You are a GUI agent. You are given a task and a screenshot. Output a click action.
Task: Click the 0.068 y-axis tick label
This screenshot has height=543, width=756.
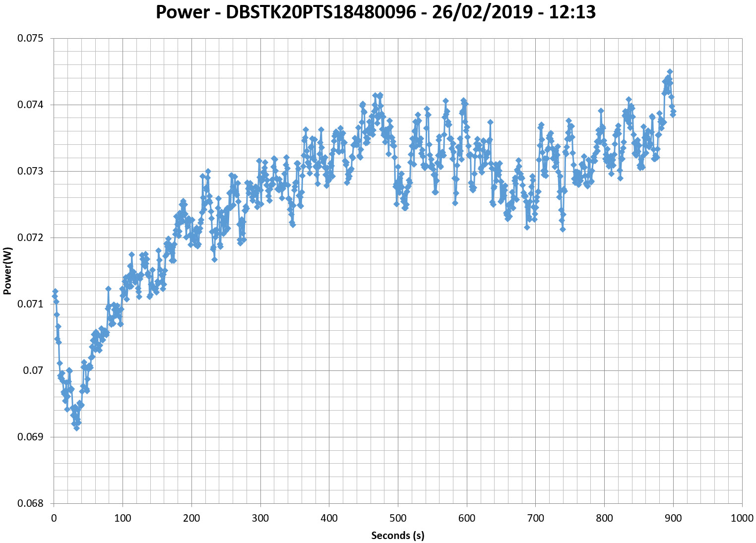pos(30,504)
